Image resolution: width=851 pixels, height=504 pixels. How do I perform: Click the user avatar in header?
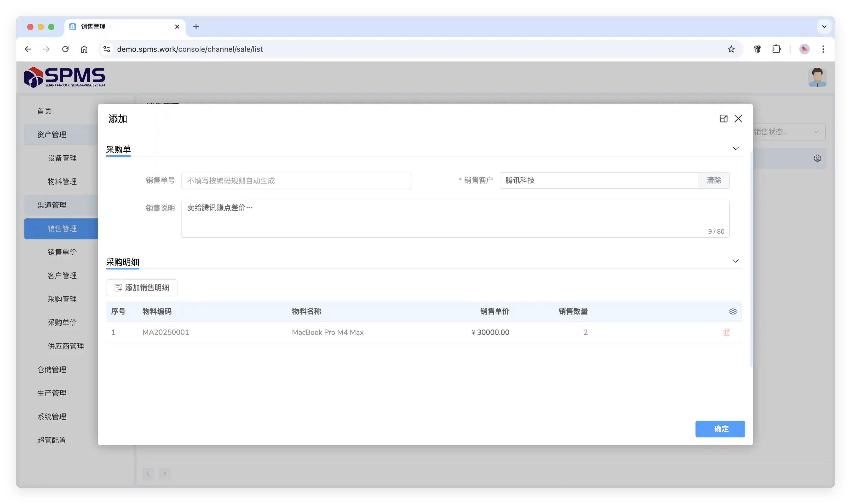click(x=817, y=78)
